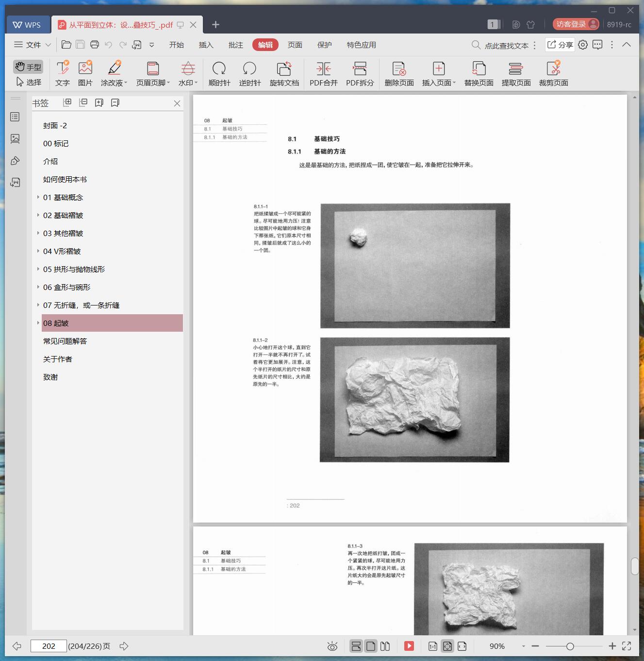644x661 pixels.
Task: Click the redo arrow icon
Action: click(123, 45)
